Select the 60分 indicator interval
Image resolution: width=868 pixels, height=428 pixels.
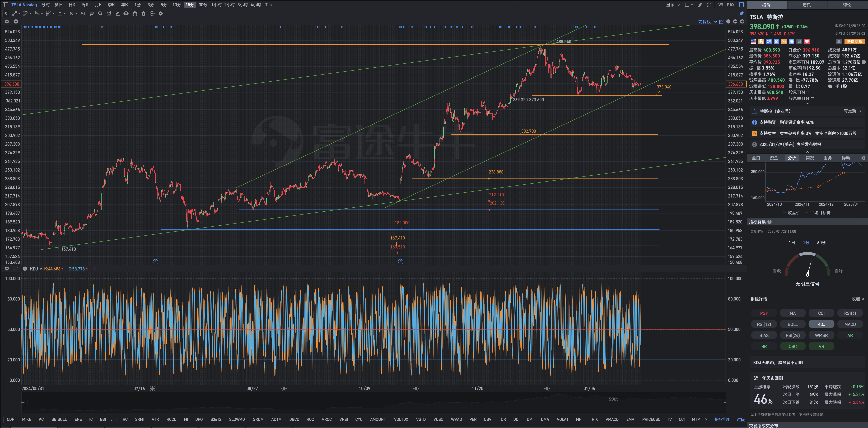tap(821, 243)
